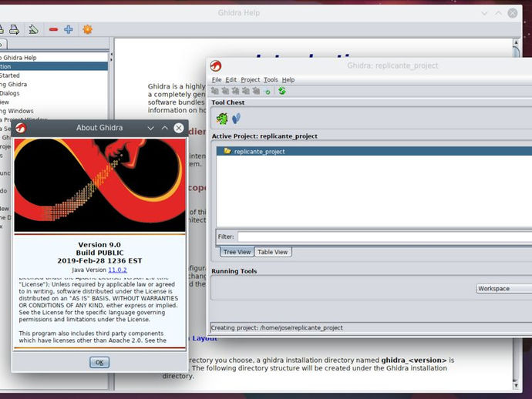Close the About Ghidra dialog

pyautogui.click(x=179, y=128)
